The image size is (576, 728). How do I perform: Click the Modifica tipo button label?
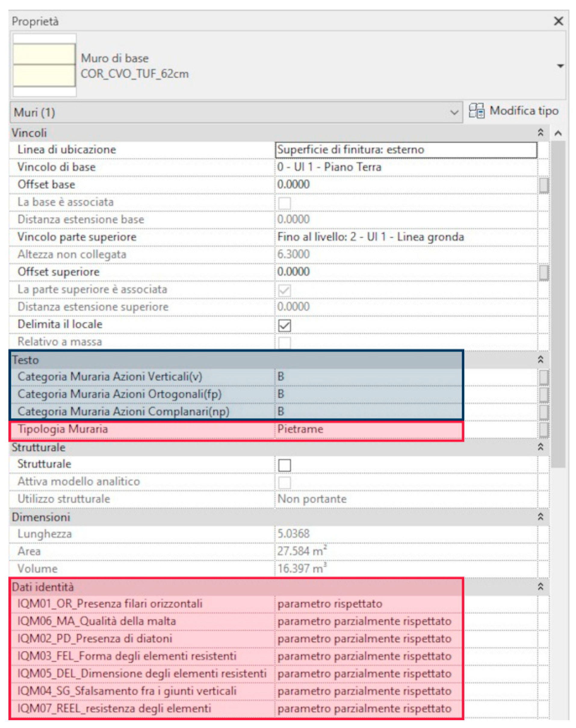pos(524,110)
